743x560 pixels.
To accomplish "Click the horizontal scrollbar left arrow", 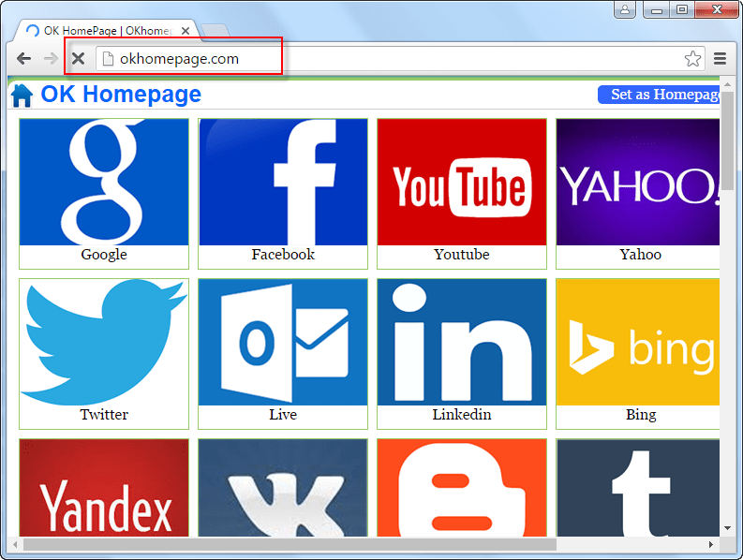I will tap(16, 544).
